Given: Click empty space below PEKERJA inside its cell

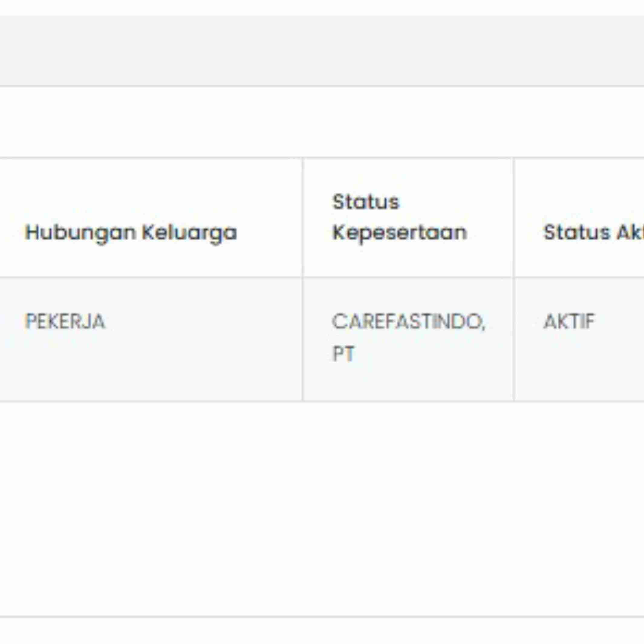Looking at the screenshot, I should [150, 367].
